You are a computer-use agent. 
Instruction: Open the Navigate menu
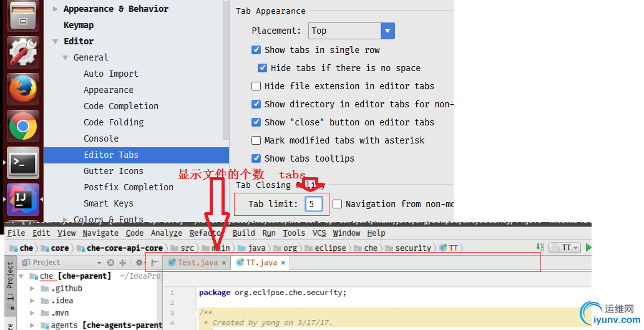pos(100,233)
